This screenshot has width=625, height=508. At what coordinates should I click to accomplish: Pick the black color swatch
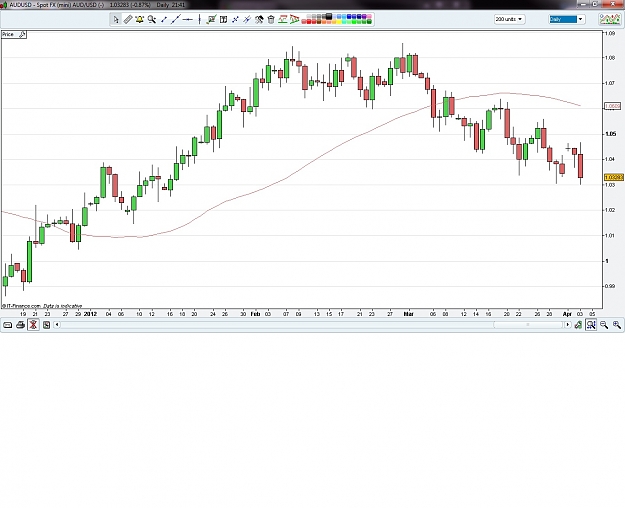coord(328,16)
